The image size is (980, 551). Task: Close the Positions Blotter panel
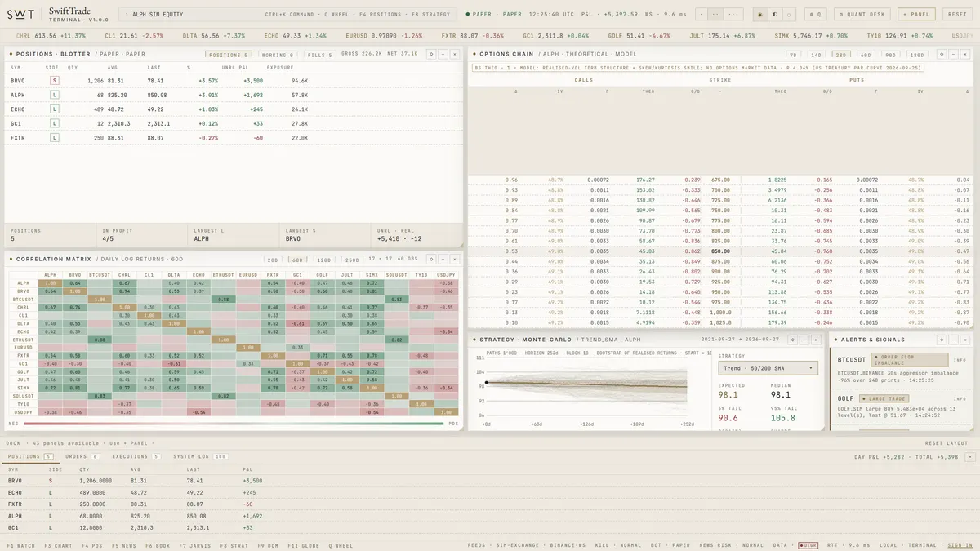(454, 54)
